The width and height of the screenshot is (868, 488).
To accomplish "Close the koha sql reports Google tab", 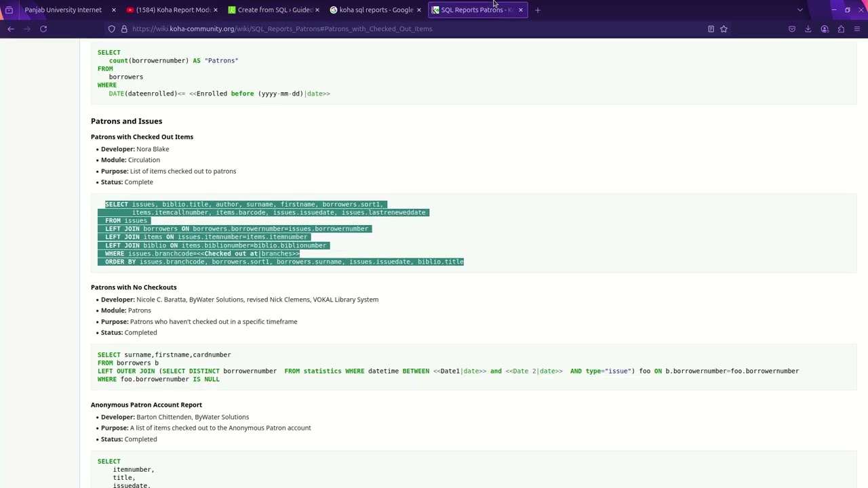I will 418,10.
